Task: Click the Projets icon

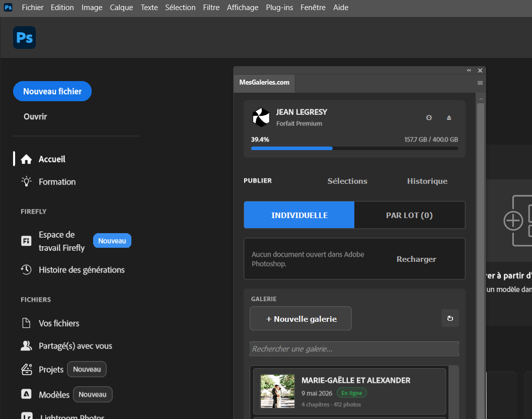Action: [x=27, y=369]
